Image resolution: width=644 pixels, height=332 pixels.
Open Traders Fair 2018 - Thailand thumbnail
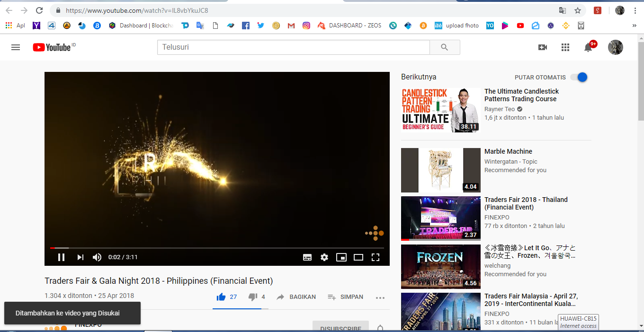(441, 218)
